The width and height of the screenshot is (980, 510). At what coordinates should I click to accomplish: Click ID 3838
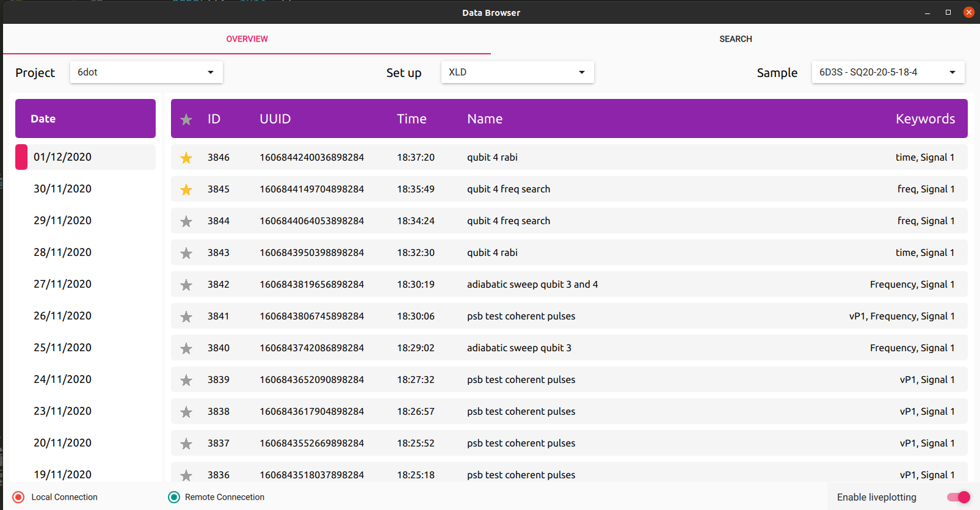tap(219, 412)
